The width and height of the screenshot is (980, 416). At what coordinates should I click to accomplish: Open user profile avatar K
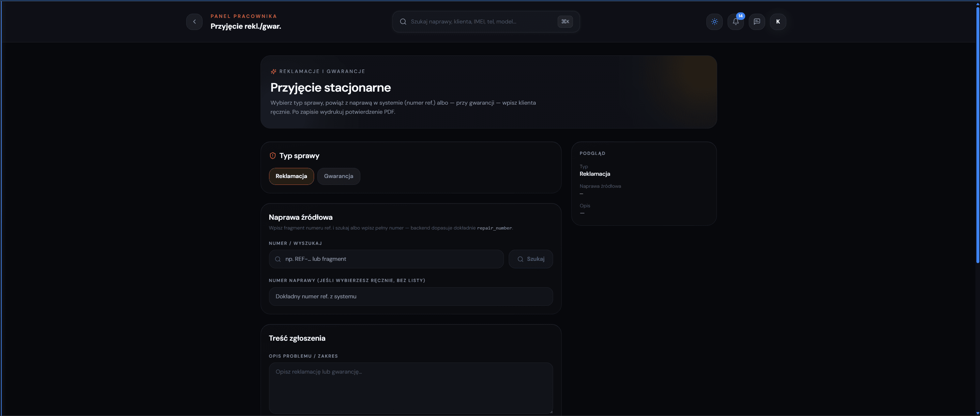777,22
